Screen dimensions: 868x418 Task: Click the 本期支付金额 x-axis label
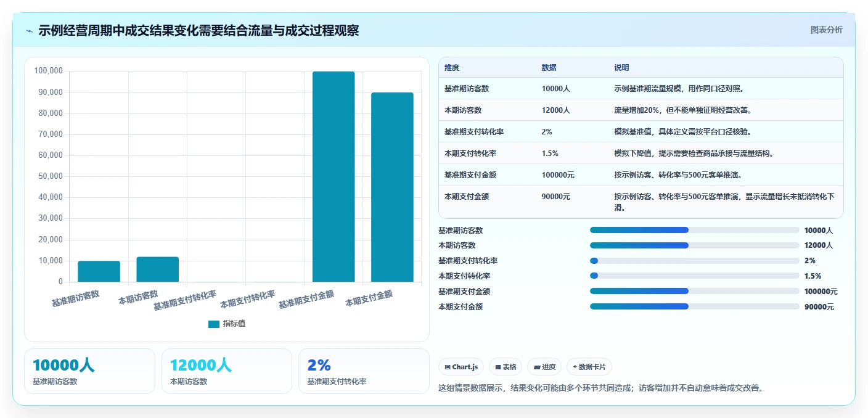[369, 298]
